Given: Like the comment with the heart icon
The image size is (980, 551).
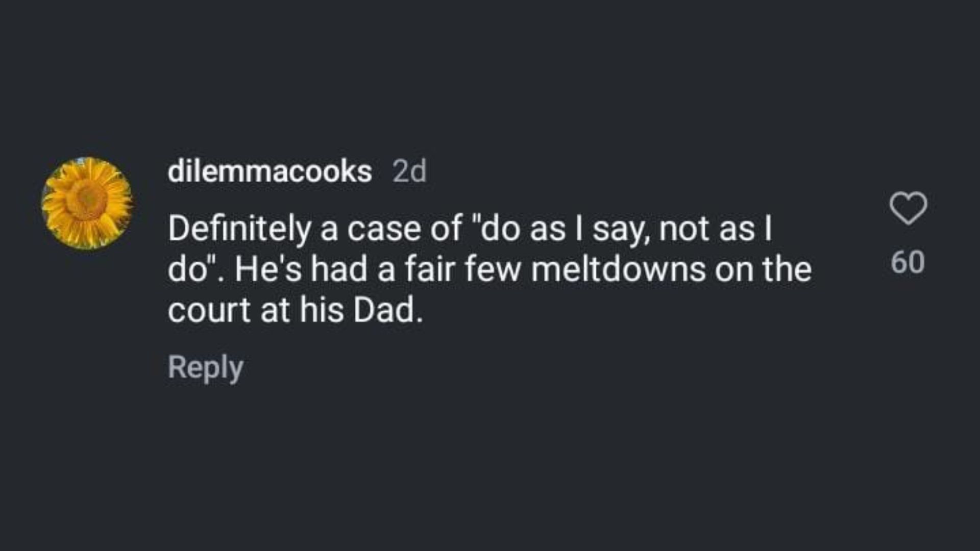Looking at the screenshot, I should [908, 208].
